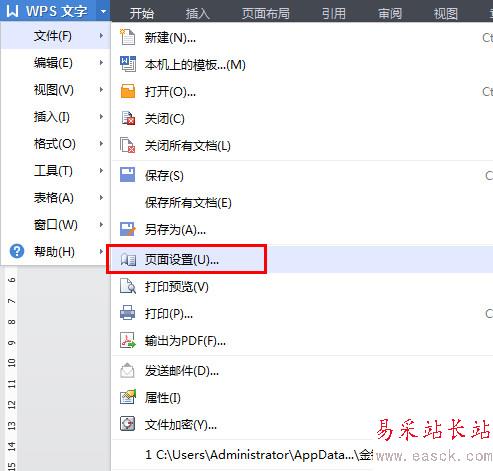Viewport: 493px width, 471px height.
Task: Choose 关闭(C) entry
Action: coord(302,118)
